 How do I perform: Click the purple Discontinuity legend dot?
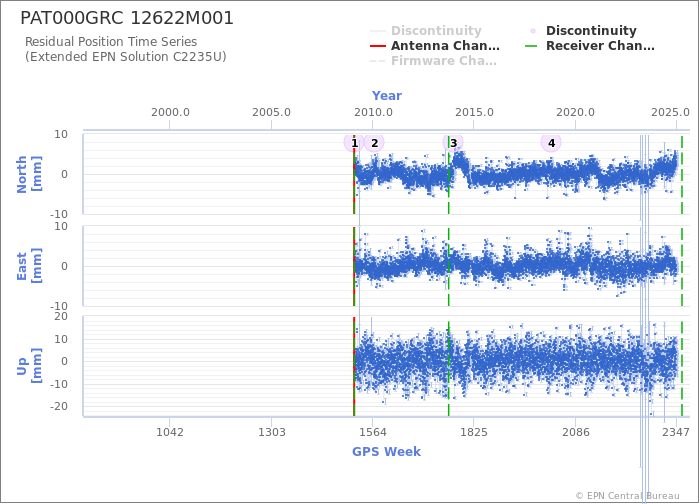(533, 31)
